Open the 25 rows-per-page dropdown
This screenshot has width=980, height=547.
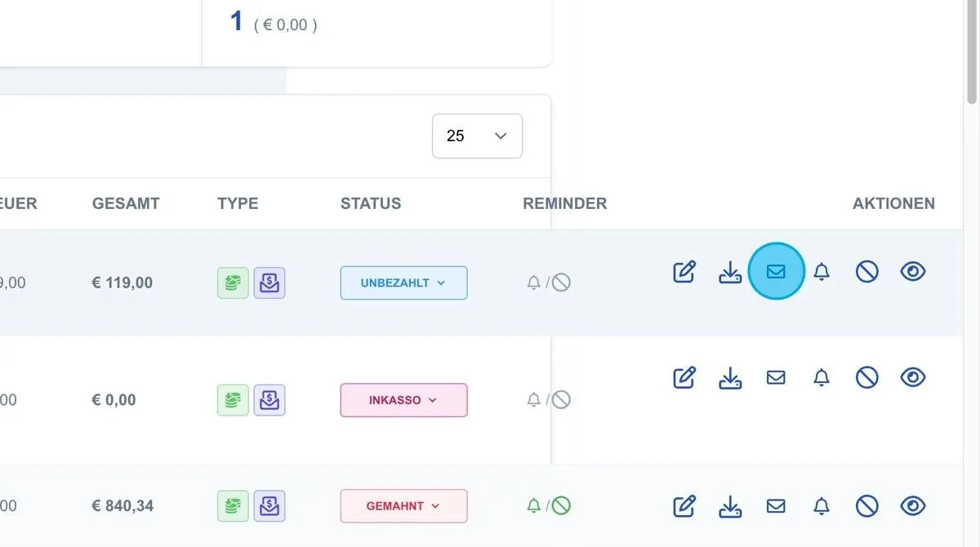tap(477, 136)
